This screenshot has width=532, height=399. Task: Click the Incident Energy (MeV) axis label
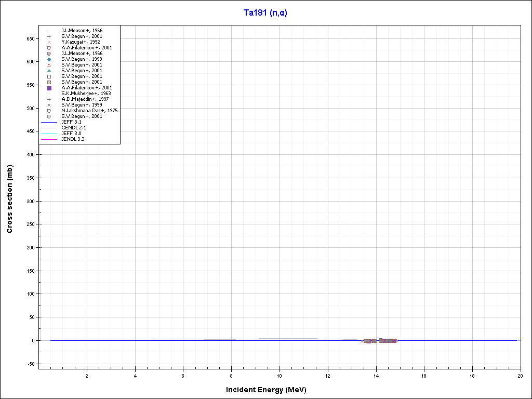tap(270, 390)
